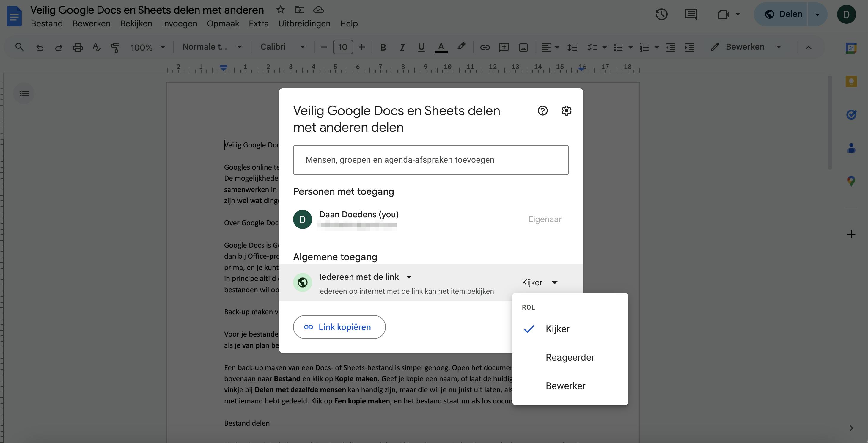The image size is (868, 443).
Task: Star this document
Action: pos(280,10)
